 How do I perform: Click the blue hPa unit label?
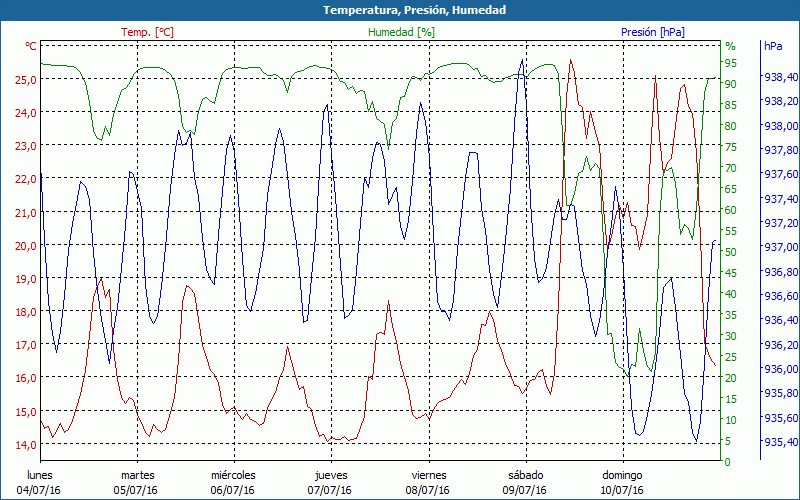click(x=773, y=46)
